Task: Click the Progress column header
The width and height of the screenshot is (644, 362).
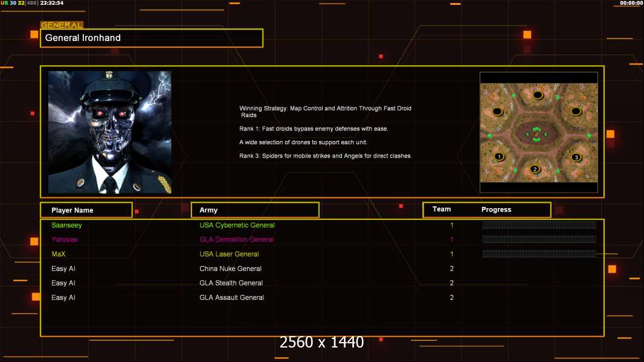Action: (496, 209)
